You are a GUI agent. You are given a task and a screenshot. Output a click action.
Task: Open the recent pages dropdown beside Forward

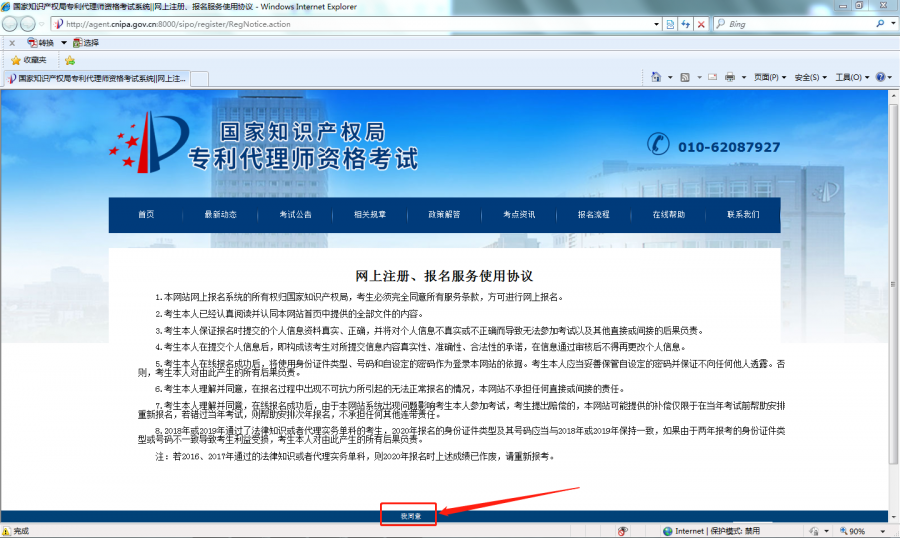41,24
